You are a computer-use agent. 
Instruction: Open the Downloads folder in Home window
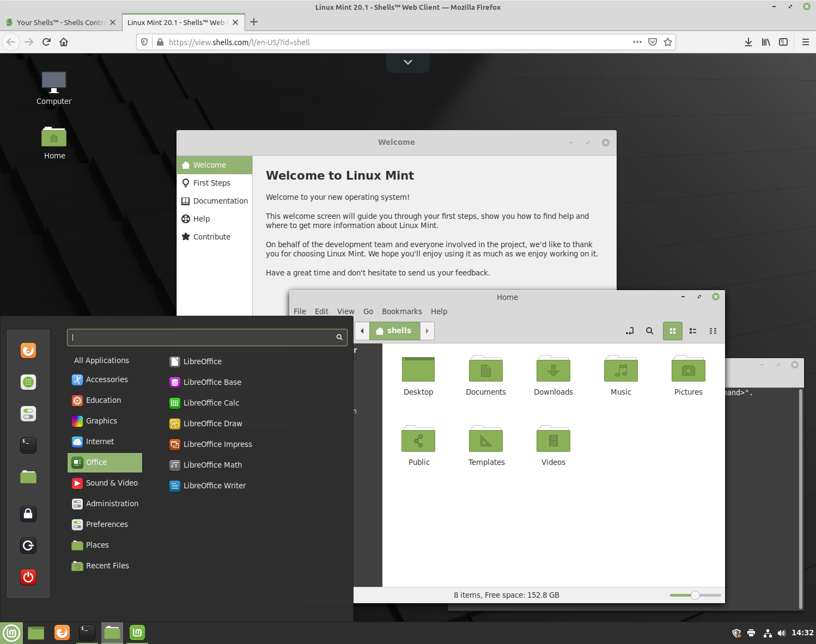coord(553,376)
